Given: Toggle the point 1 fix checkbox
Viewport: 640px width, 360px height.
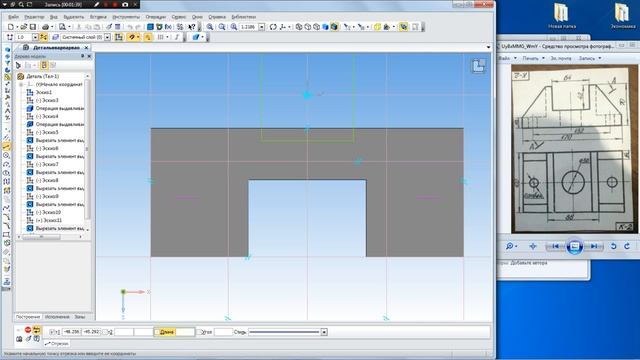Looking at the screenshot, I should point(53,332).
